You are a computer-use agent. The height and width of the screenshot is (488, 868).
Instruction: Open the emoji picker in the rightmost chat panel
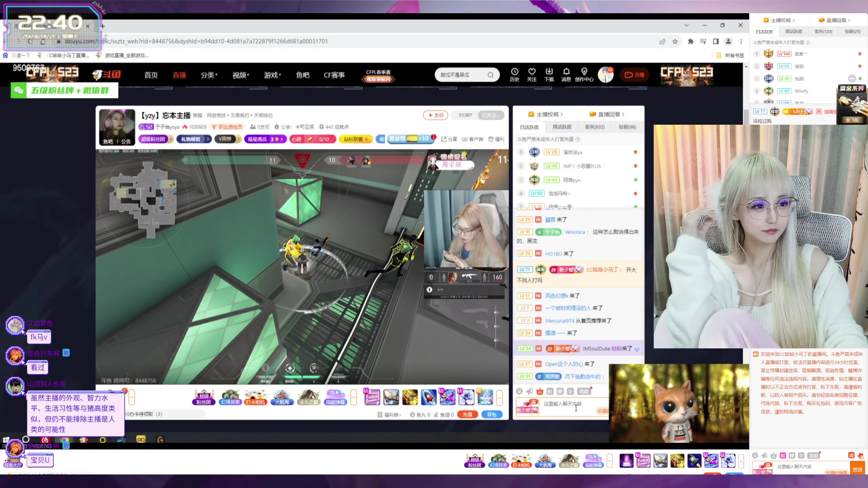755,455
